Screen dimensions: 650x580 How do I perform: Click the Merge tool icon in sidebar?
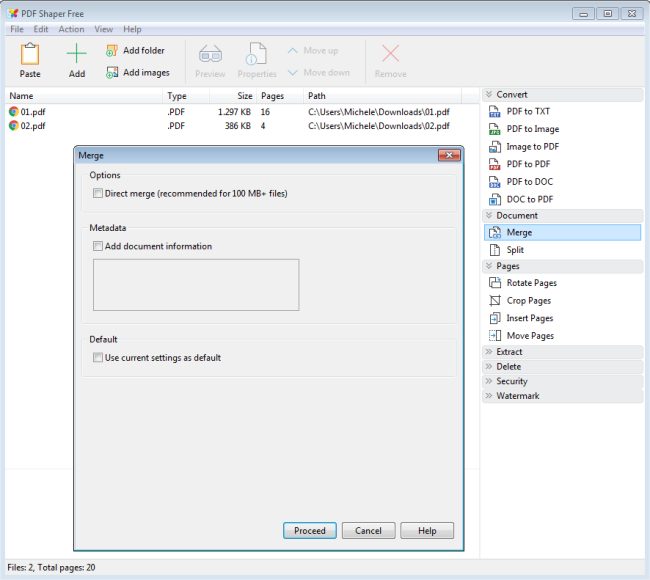[495, 233]
